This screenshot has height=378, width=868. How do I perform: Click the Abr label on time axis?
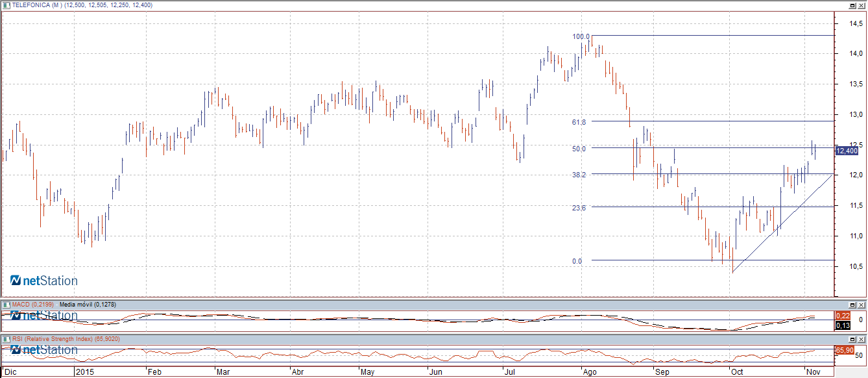(298, 372)
